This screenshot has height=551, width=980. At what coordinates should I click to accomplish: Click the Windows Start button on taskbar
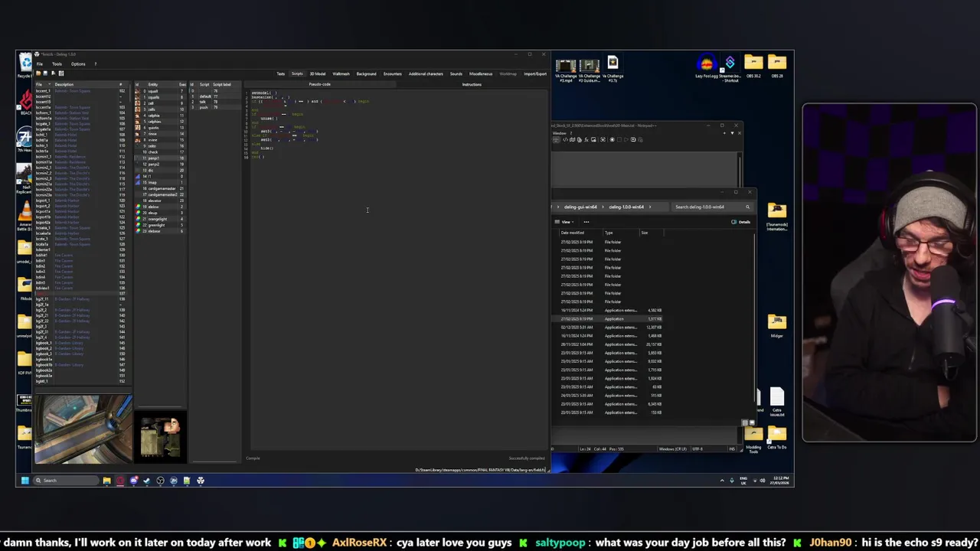click(24, 481)
